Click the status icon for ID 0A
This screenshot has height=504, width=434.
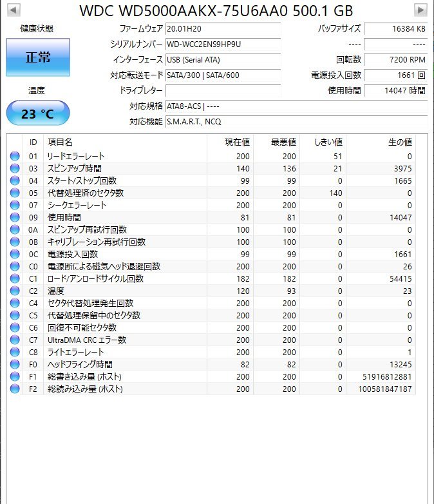tap(15, 229)
